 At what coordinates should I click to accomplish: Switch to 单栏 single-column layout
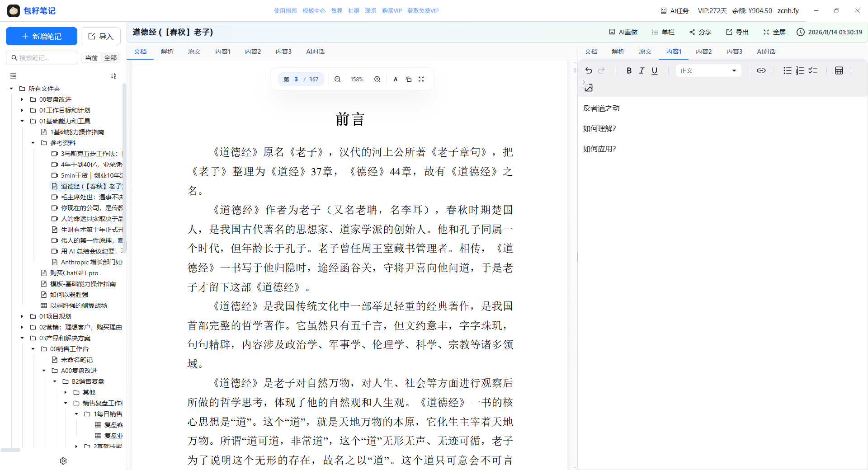coord(663,32)
